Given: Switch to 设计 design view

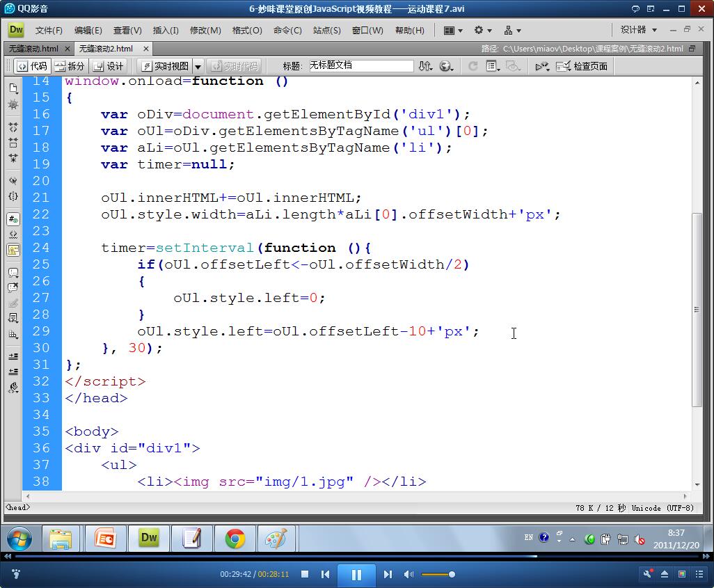Looking at the screenshot, I should (108, 67).
